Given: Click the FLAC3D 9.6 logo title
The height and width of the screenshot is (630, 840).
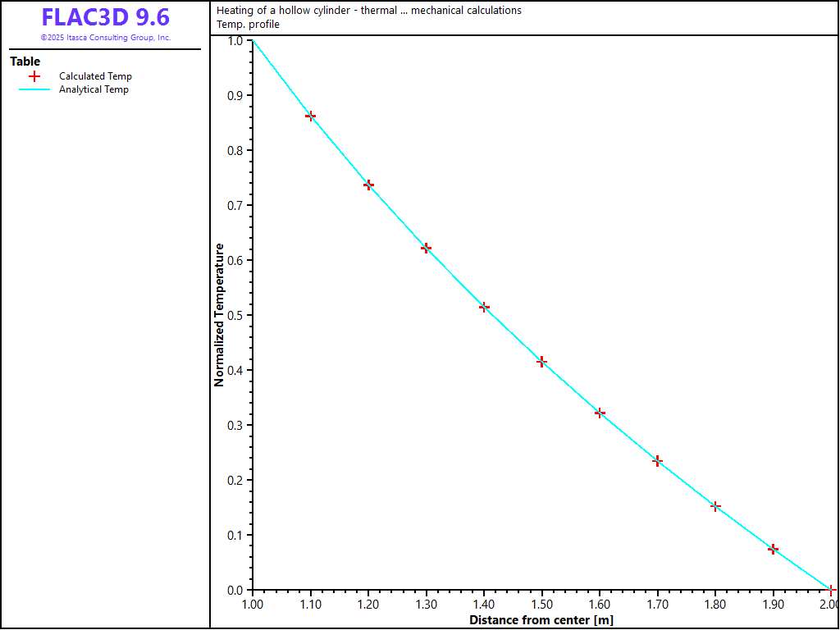Looking at the screenshot, I should [105, 17].
